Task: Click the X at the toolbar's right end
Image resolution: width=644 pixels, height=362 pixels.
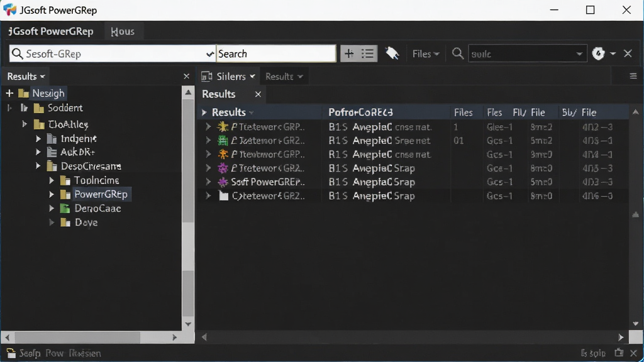Action: pos(628,54)
